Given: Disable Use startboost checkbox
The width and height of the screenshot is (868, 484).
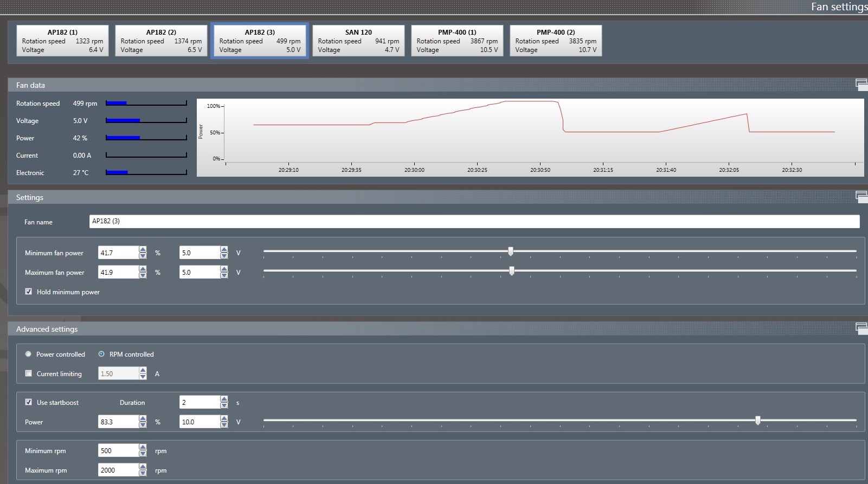Looking at the screenshot, I should click(29, 402).
